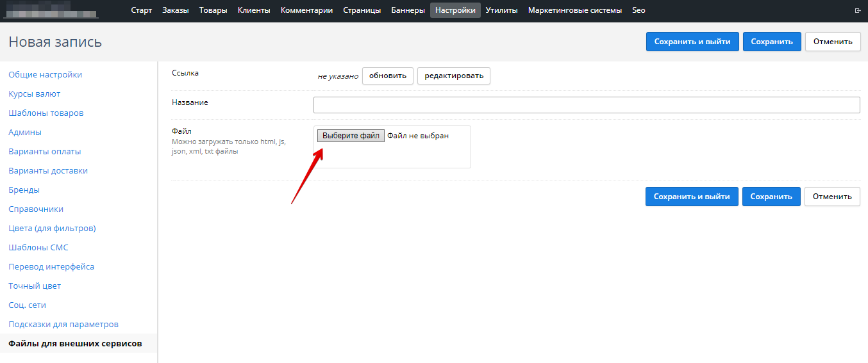Open Варианты доставки in sidebar
The height and width of the screenshot is (363, 868).
[48, 170]
